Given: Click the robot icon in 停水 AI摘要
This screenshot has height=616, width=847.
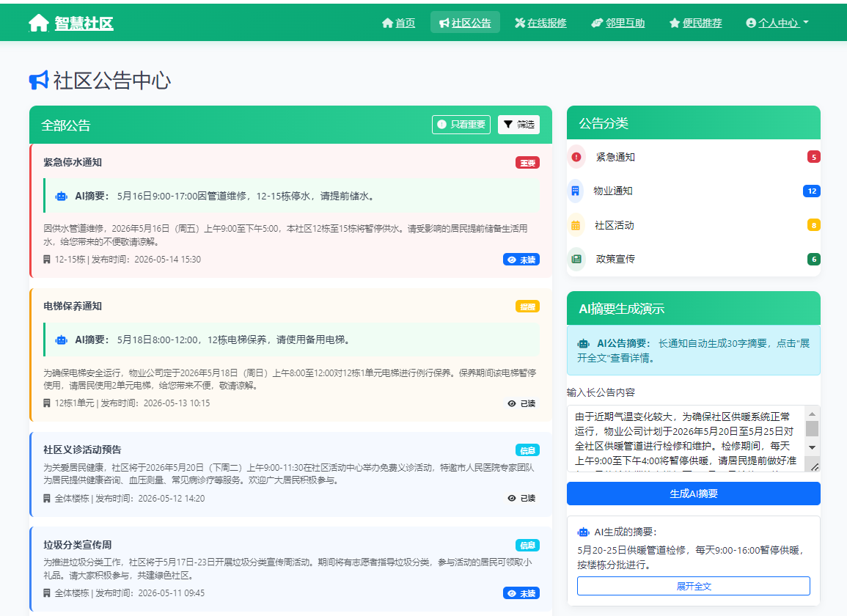Looking at the screenshot, I should (x=62, y=196).
